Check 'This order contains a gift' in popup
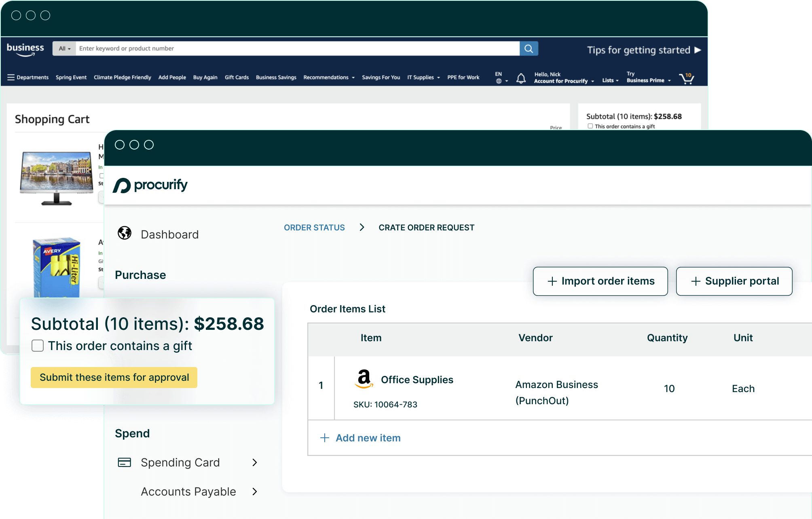The width and height of the screenshot is (812, 519). [38, 346]
